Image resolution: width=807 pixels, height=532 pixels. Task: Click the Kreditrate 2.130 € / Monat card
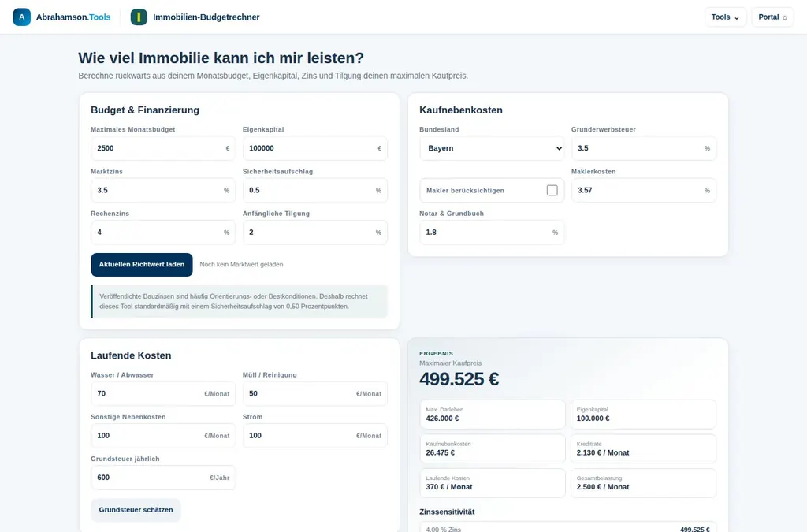[x=643, y=448]
